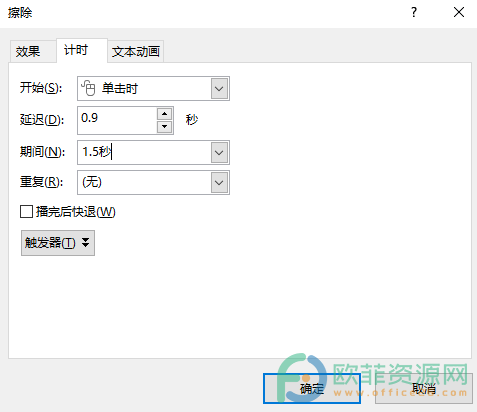Confirm with the 确定 button
This screenshot has height=412, width=477.
click(312, 388)
